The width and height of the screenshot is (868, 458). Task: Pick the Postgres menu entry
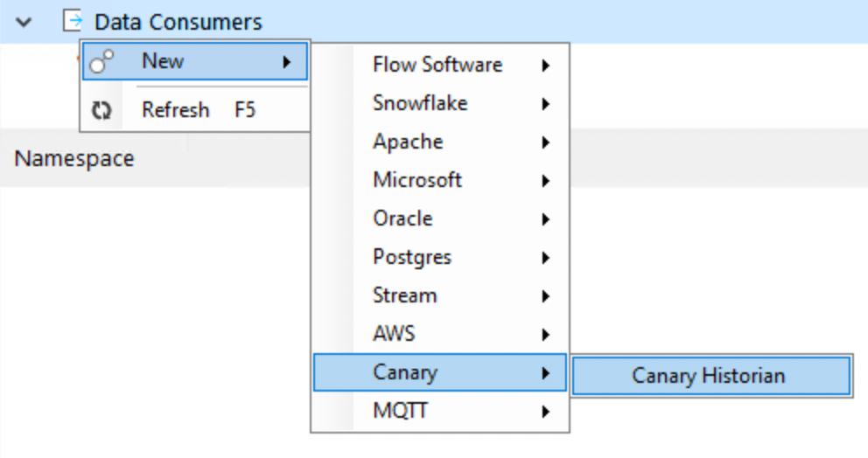[x=440, y=257]
